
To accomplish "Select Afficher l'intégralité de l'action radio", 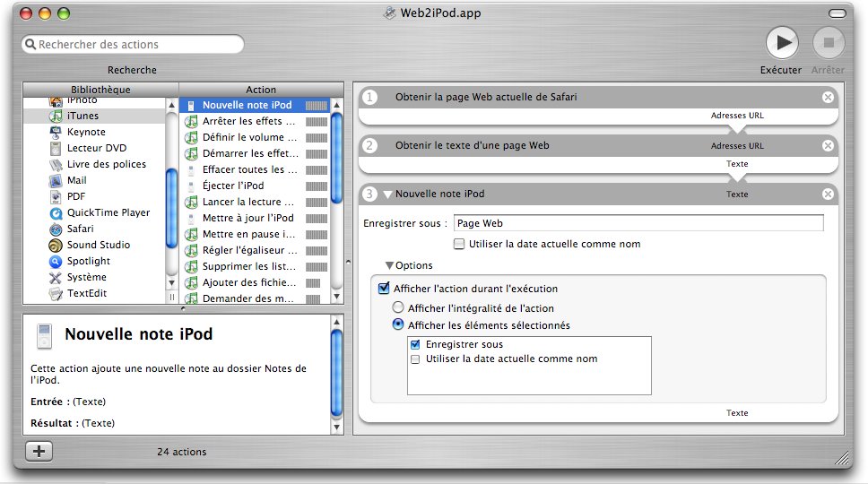I will tap(398, 307).
